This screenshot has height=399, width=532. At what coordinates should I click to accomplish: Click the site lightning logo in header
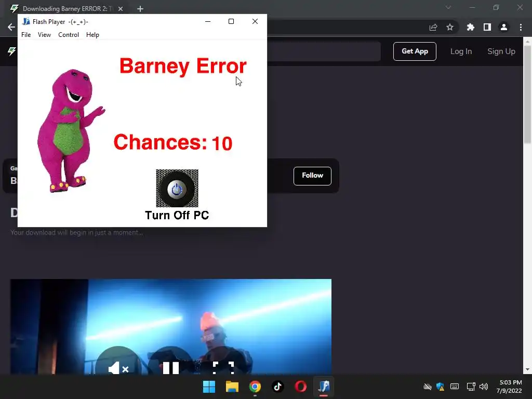tap(12, 51)
